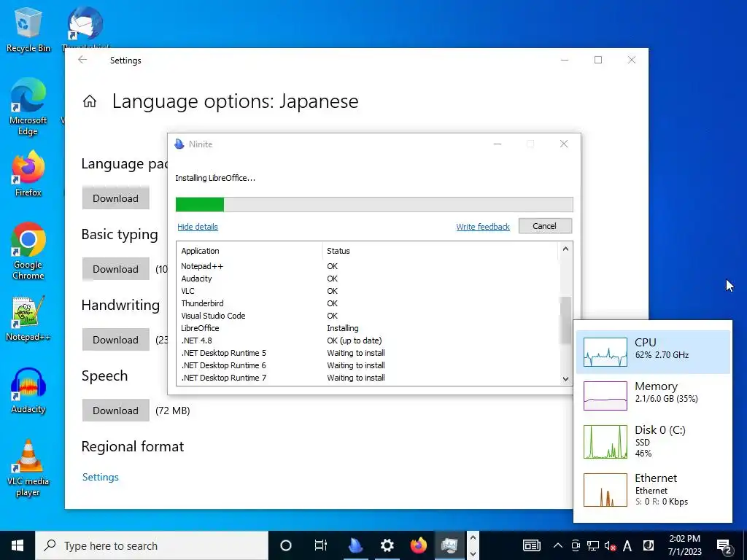
Task: Select the Notepad++ row in Ninite list
Action: pyautogui.click(x=368, y=266)
